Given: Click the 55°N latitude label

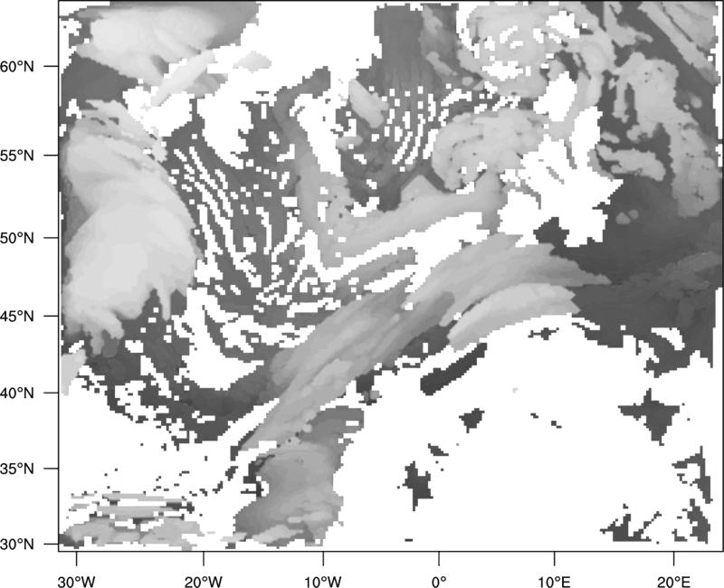Looking at the screenshot, I should [x=17, y=156].
